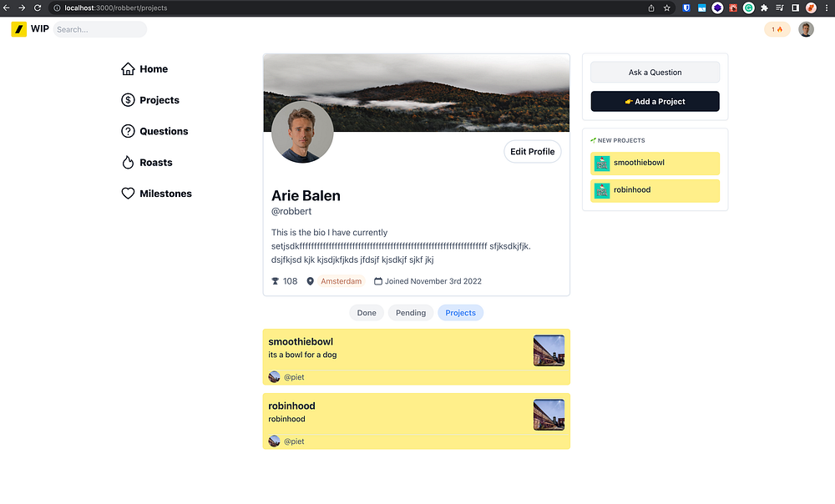Open Projects in the sidebar navigation

click(150, 100)
